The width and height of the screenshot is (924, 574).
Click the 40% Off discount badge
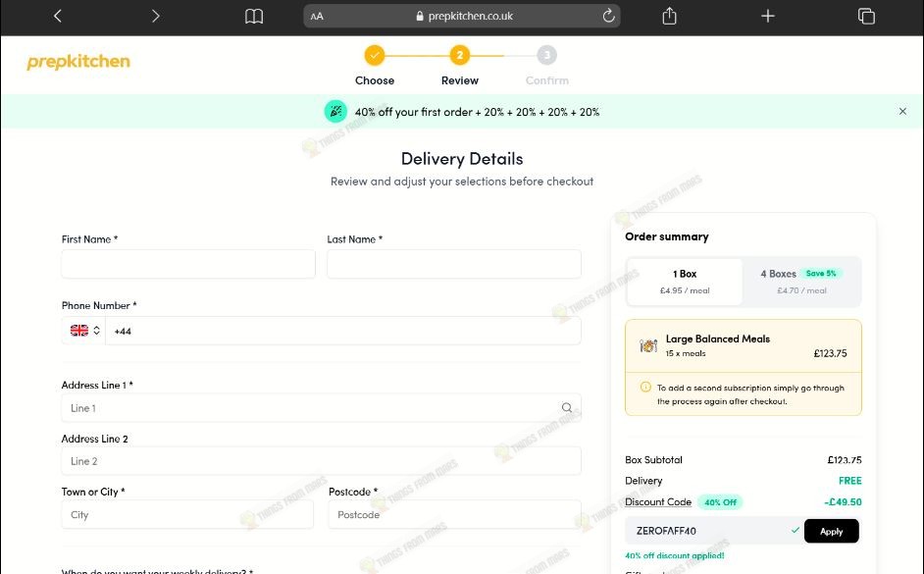click(x=720, y=502)
